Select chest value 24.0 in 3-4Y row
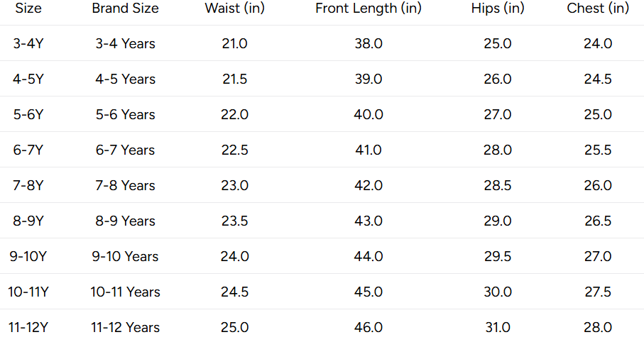The width and height of the screenshot is (644, 342). coord(598,43)
